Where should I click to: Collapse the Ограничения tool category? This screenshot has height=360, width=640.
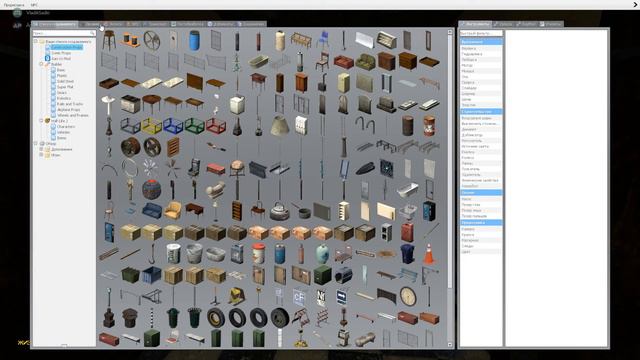click(x=481, y=42)
